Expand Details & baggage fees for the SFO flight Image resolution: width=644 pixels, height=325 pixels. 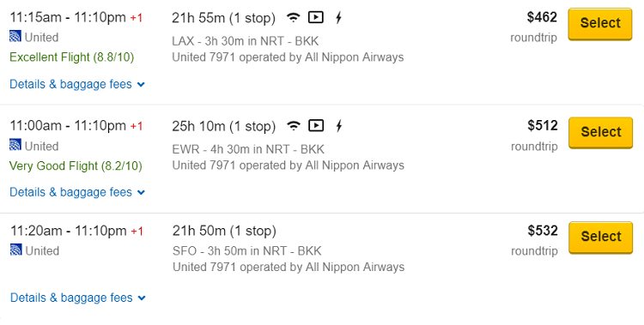77,298
